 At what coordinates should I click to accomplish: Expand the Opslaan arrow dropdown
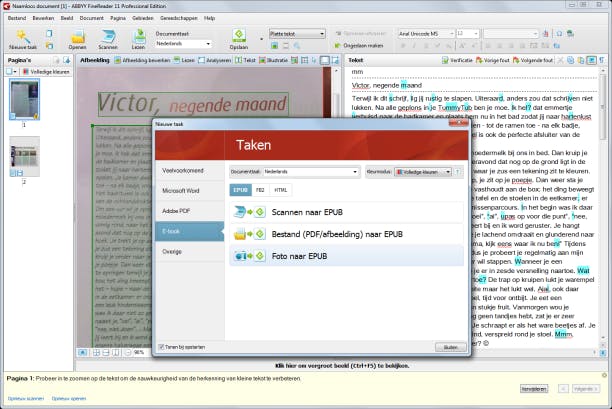[261, 39]
